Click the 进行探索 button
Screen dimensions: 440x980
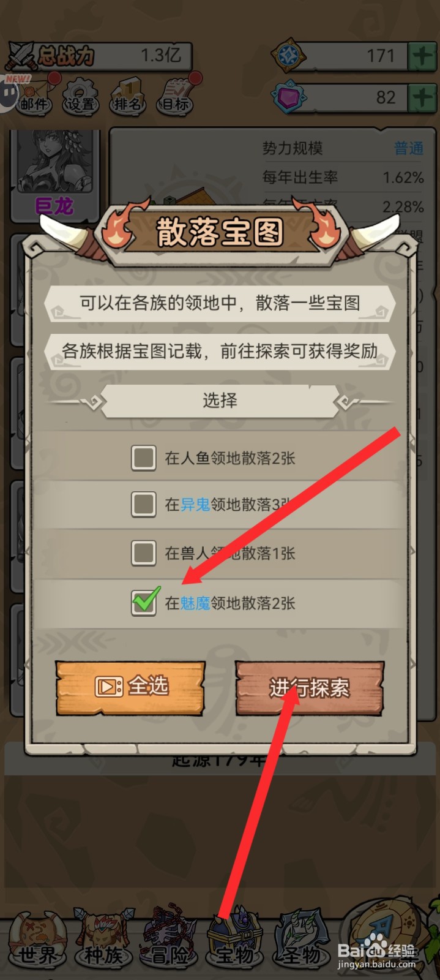click(310, 688)
